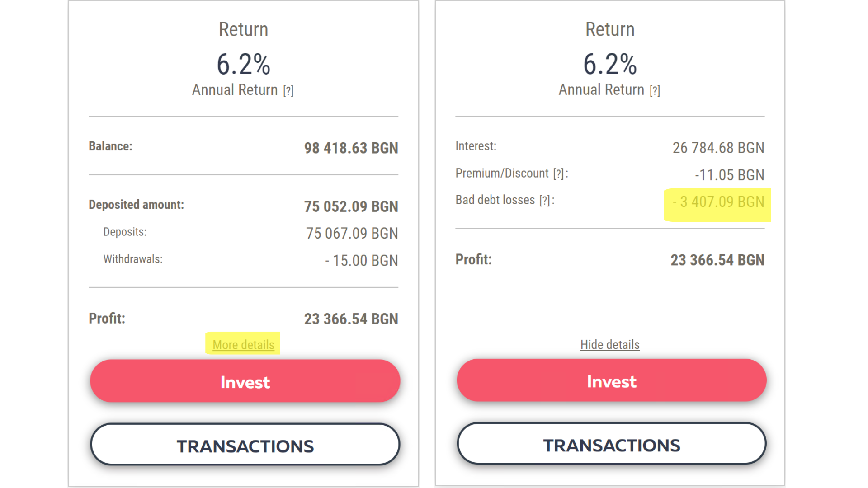
Task: Click the 6.2% return figure above Balance
Action: (243, 64)
